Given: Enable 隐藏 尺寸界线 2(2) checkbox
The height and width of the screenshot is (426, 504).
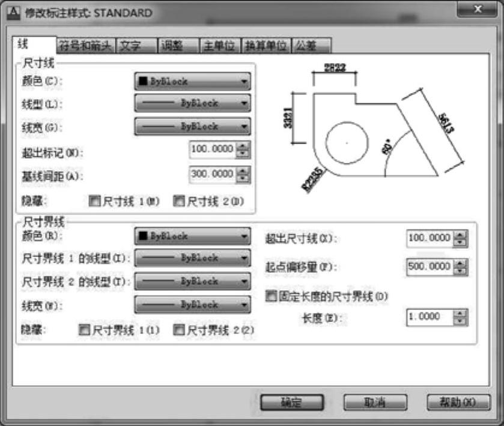Looking at the screenshot, I should point(179,329).
